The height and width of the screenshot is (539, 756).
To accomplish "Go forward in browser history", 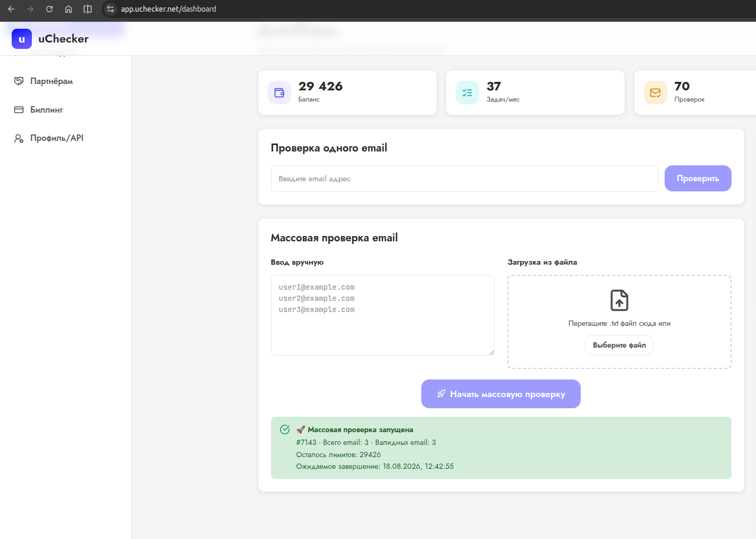I will (30, 9).
